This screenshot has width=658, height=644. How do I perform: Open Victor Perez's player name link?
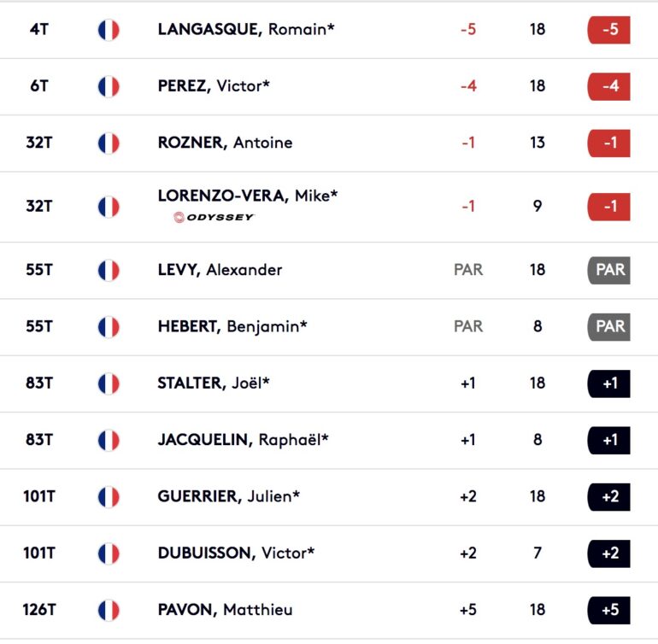(214, 86)
